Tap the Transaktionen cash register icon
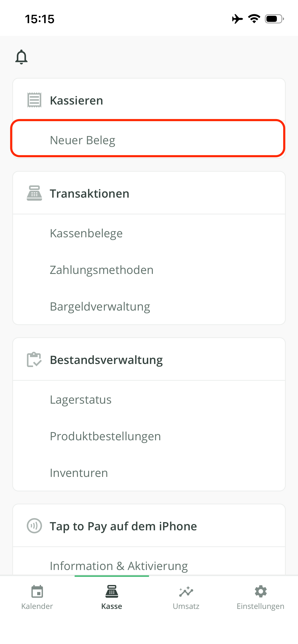The width and height of the screenshot is (298, 644). pos(34,193)
